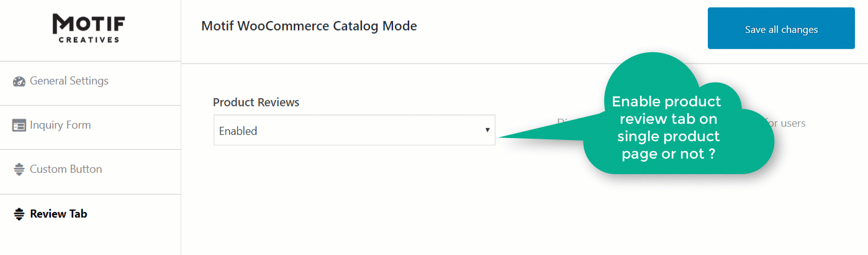Click the Motif WooCommerce Catalog Mode title
868x255 pixels.
click(x=309, y=26)
